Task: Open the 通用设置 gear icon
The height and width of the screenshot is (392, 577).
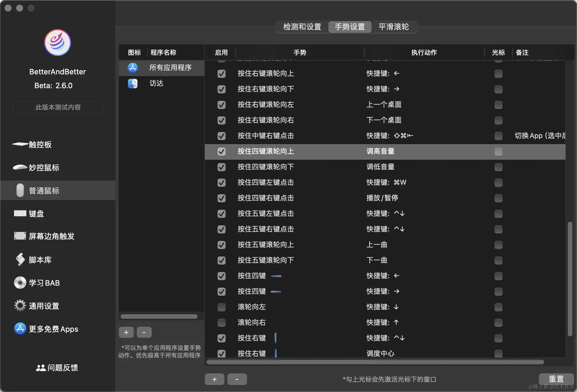Action: (20, 306)
